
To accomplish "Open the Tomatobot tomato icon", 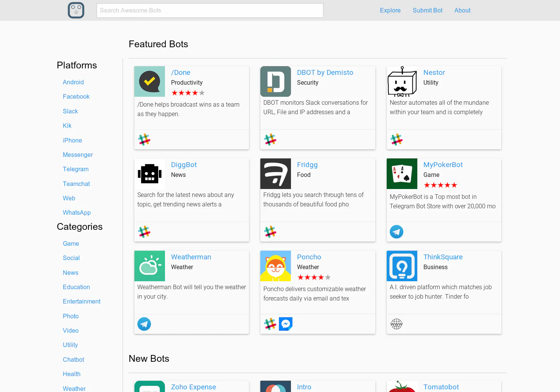I will tap(402, 386).
